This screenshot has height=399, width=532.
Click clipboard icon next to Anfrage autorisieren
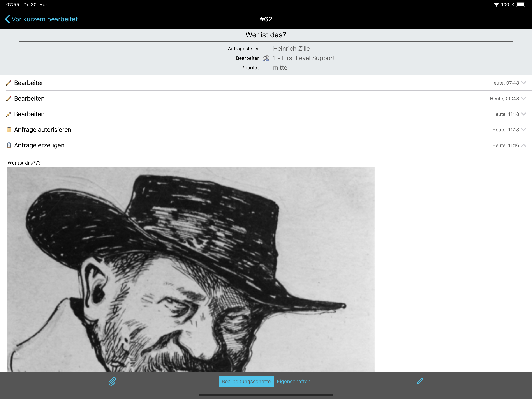click(x=9, y=130)
